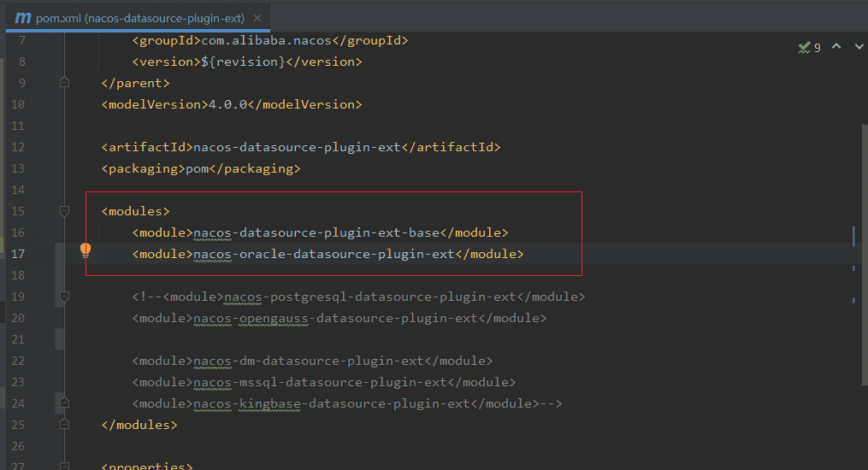Click line number 12 in the gutter
This screenshot has width=868, height=470.
(18, 147)
